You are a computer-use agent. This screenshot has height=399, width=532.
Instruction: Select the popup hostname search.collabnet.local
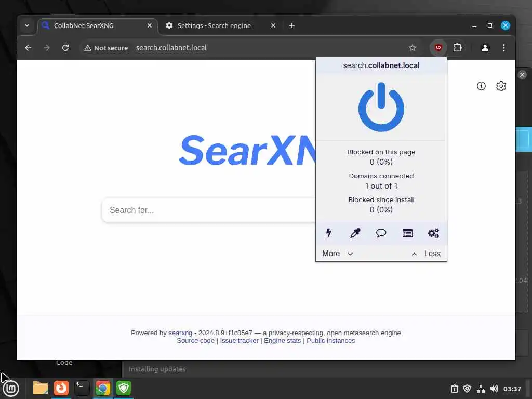381,65
